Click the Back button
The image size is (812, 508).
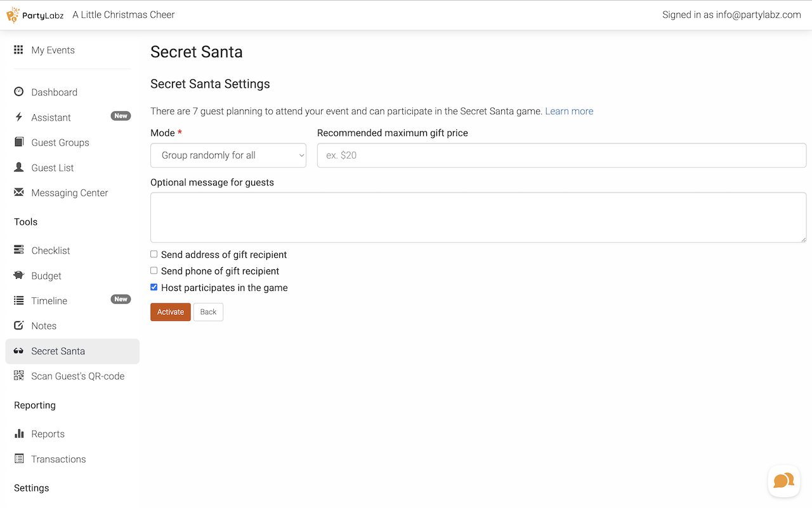coord(208,312)
